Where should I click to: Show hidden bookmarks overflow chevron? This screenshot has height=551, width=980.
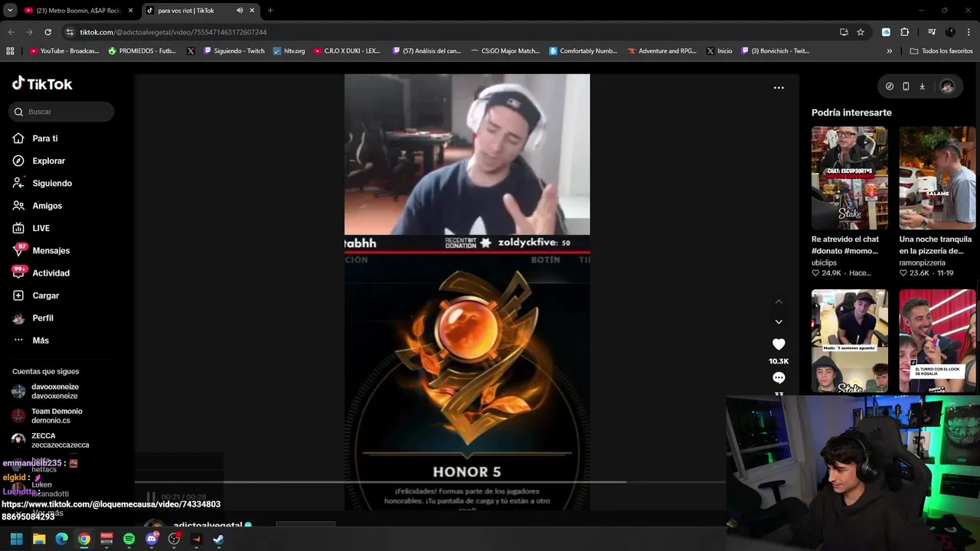tap(889, 51)
